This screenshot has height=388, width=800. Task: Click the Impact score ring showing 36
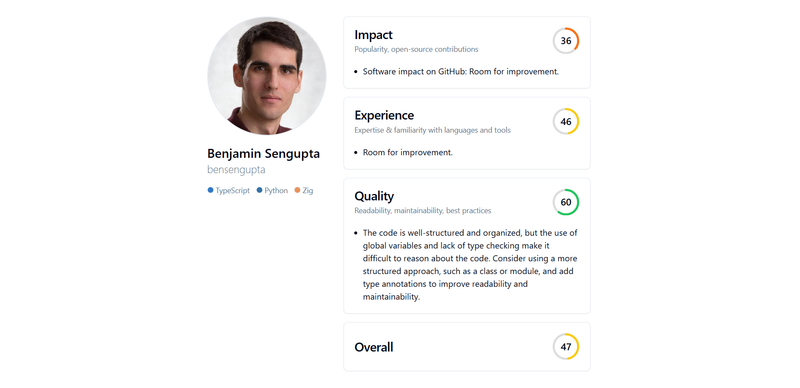566,41
